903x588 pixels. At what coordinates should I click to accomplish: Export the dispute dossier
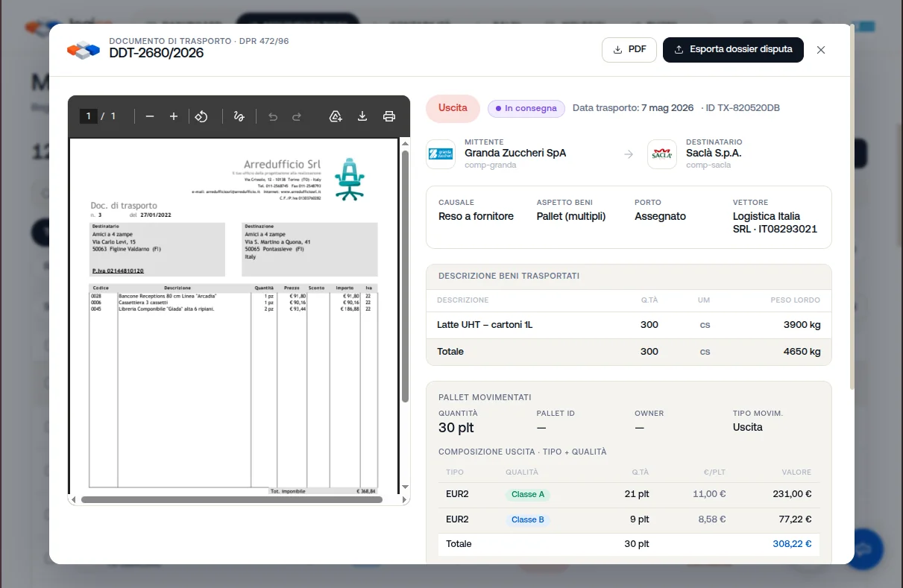pyautogui.click(x=733, y=50)
